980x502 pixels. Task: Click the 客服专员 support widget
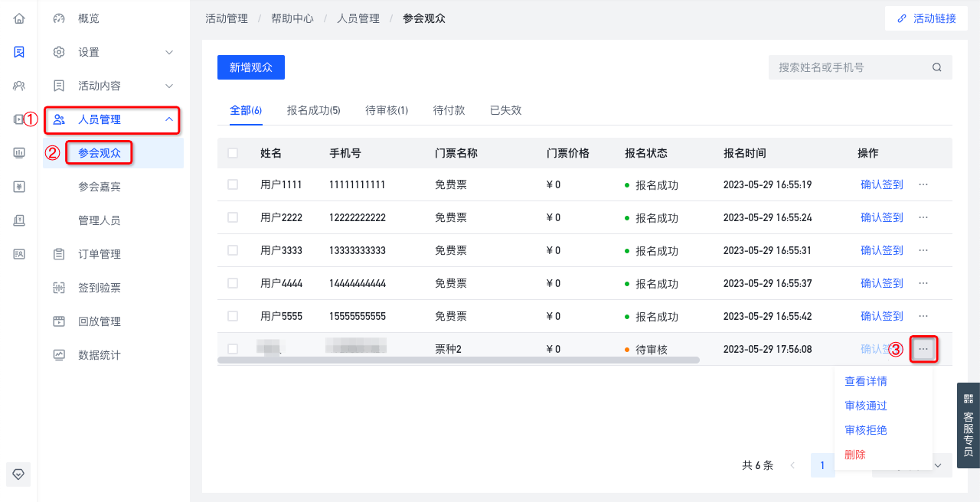(x=969, y=420)
